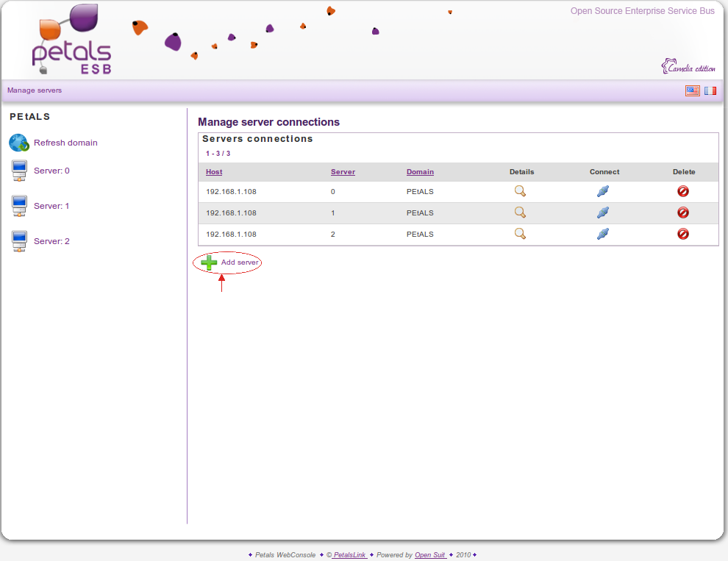Select Server: 0 in the sidebar

(51, 171)
